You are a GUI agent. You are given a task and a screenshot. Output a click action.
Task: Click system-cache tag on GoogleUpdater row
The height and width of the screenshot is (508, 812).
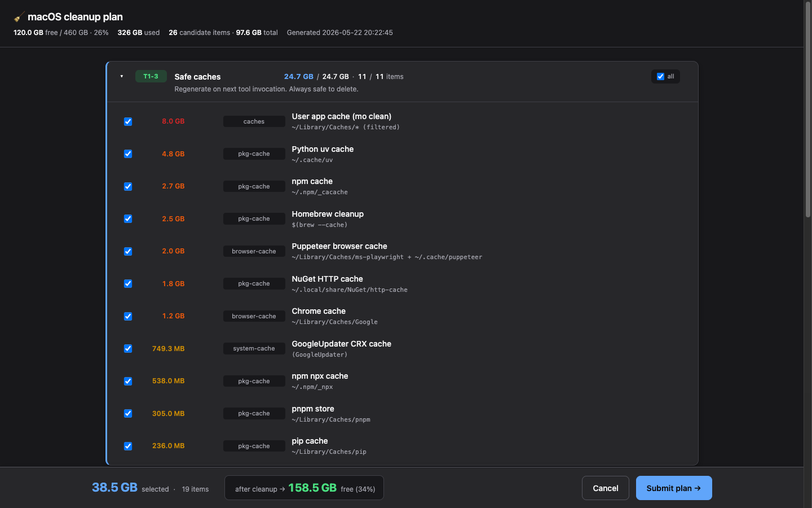(x=254, y=349)
